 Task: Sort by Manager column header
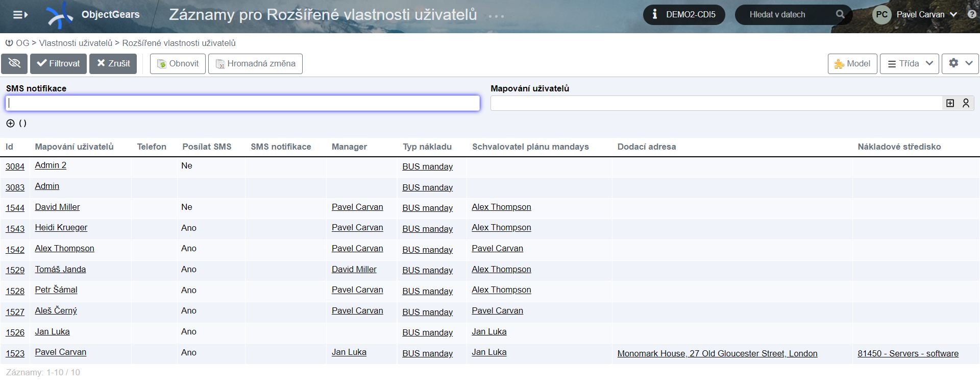[349, 147]
